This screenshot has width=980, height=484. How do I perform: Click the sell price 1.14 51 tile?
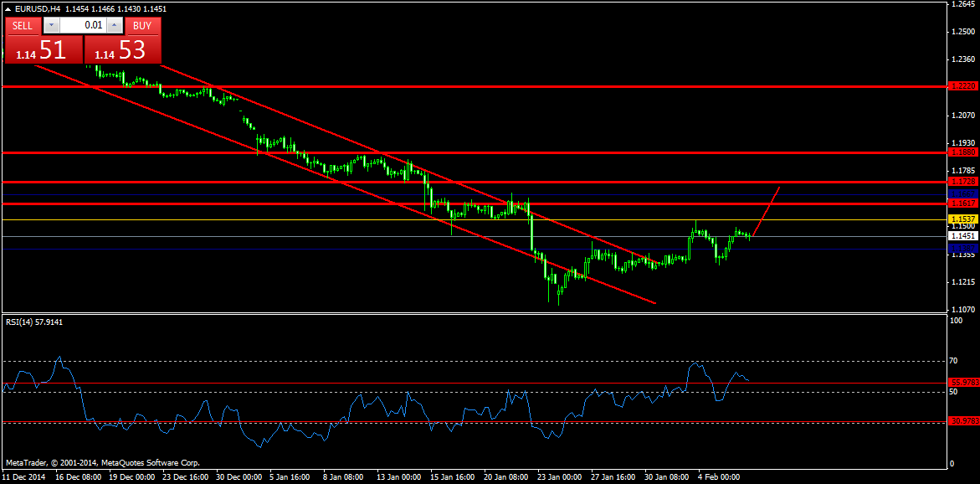44,49
